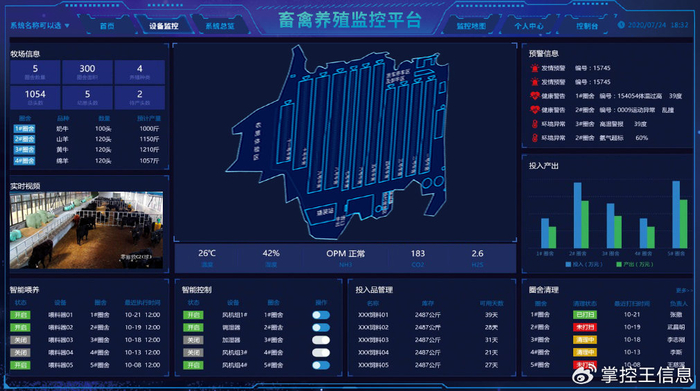Click the green 已打扫 status badge

pos(585,315)
